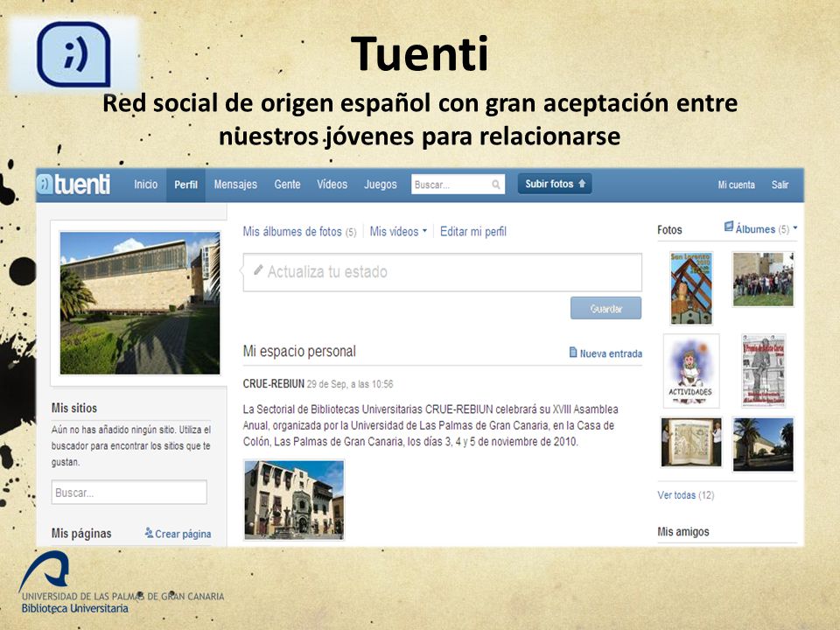Click the Salir link
This screenshot has width=840, height=630.
tap(780, 185)
